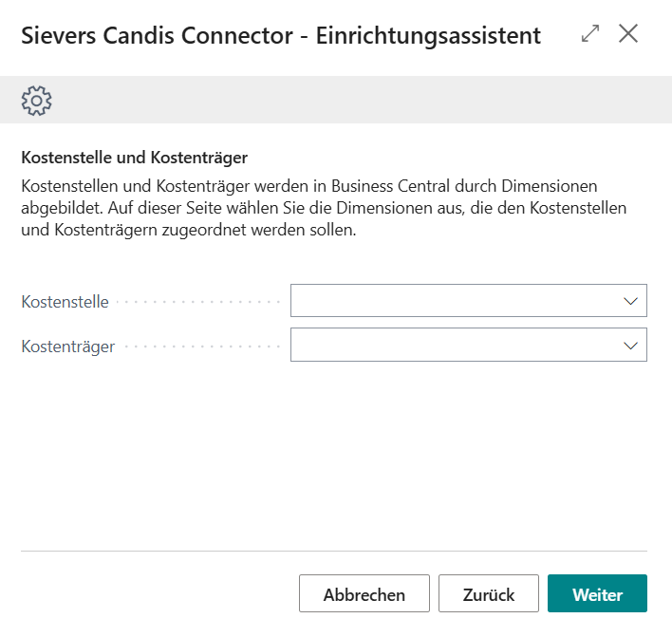Select the 'Kostenstelle und Kostenträger' heading

[134, 157]
